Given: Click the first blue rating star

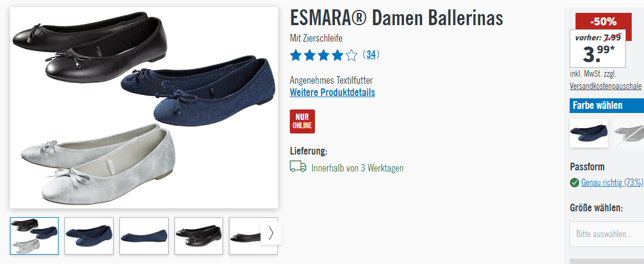Looking at the screenshot, I should (x=296, y=55).
